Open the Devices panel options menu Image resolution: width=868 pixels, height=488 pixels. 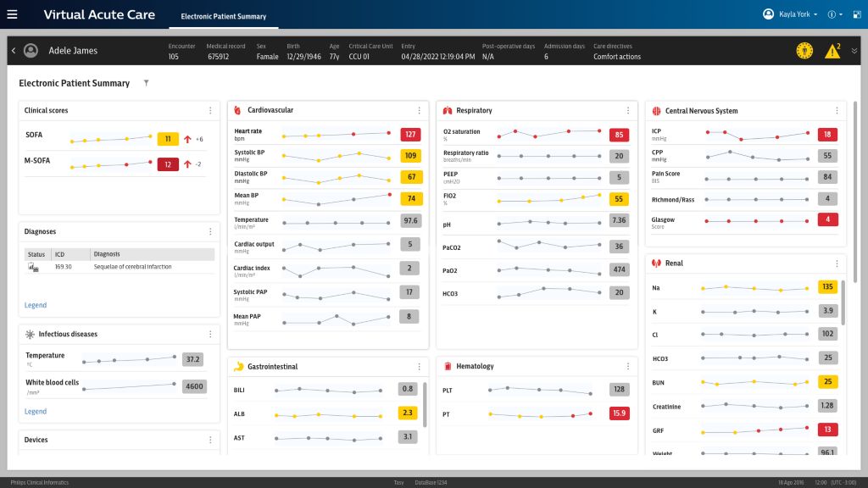point(210,440)
